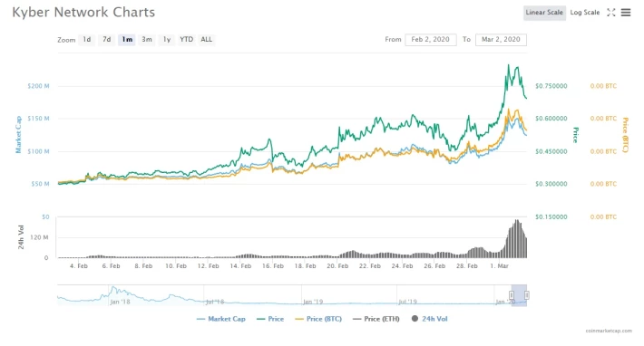This screenshot has height=346, width=644.
Task: Click the $0.300000 price axis label
Action: point(551,184)
